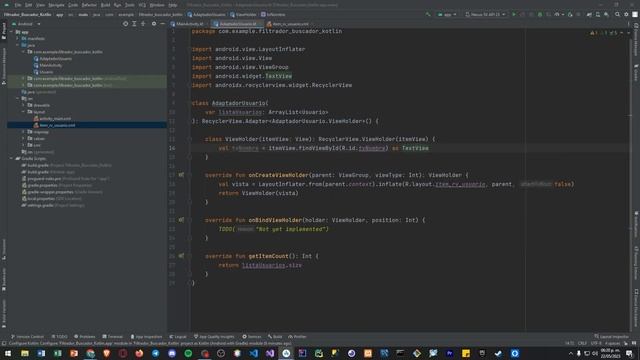
Task: Click line 14 number in editor gutter
Action: (172, 148)
